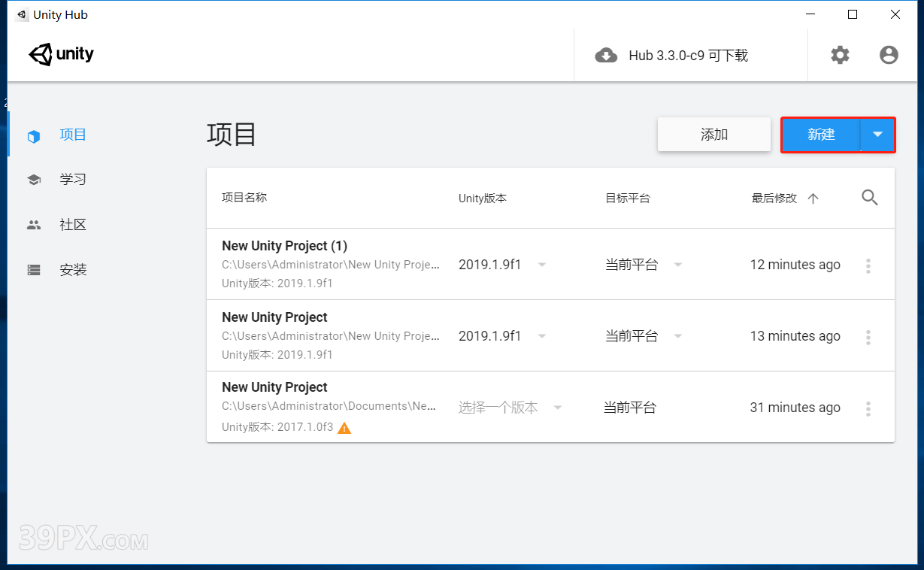The image size is (924, 570).
Task: Open settings gear in Unity Hub
Action: pyautogui.click(x=840, y=55)
